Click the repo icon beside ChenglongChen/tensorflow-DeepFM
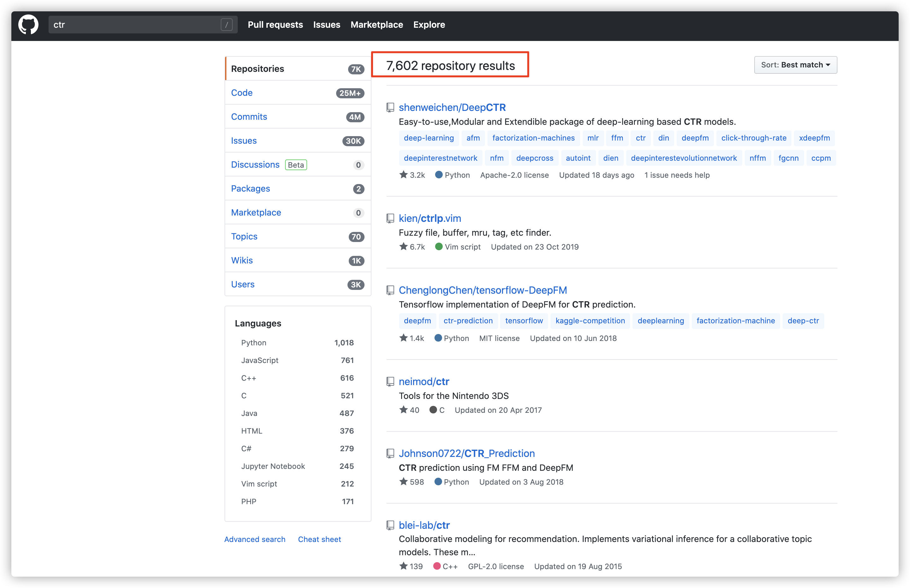The width and height of the screenshot is (910, 588). point(390,290)
